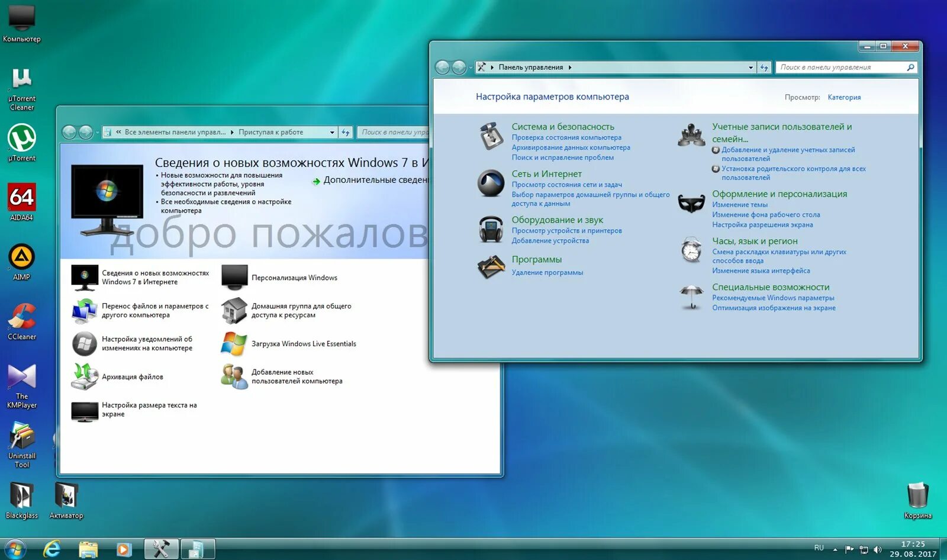Refresh the Control Panel window

coord(764,67)
